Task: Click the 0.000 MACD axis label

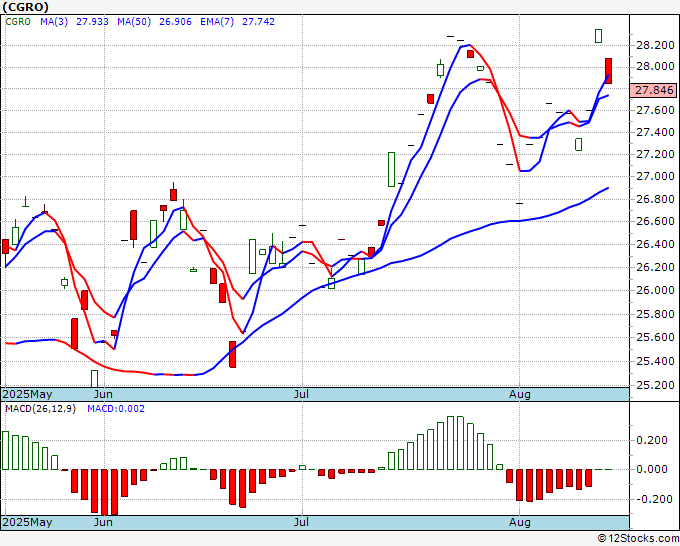Action: [652, 469]
